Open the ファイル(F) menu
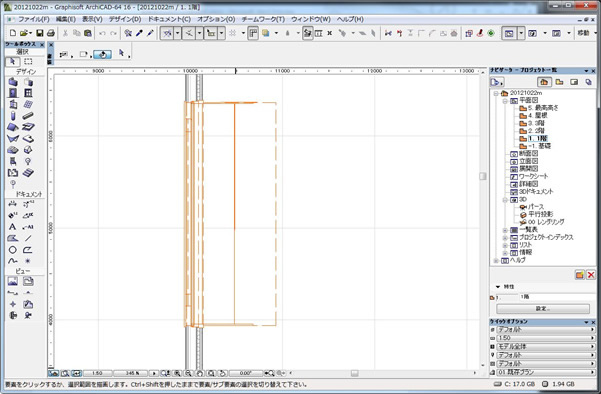601x394 pixels. click(x=33, y=19)
